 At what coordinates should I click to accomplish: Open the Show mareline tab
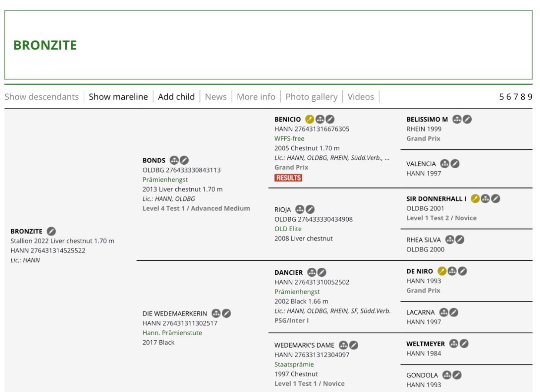118,96
